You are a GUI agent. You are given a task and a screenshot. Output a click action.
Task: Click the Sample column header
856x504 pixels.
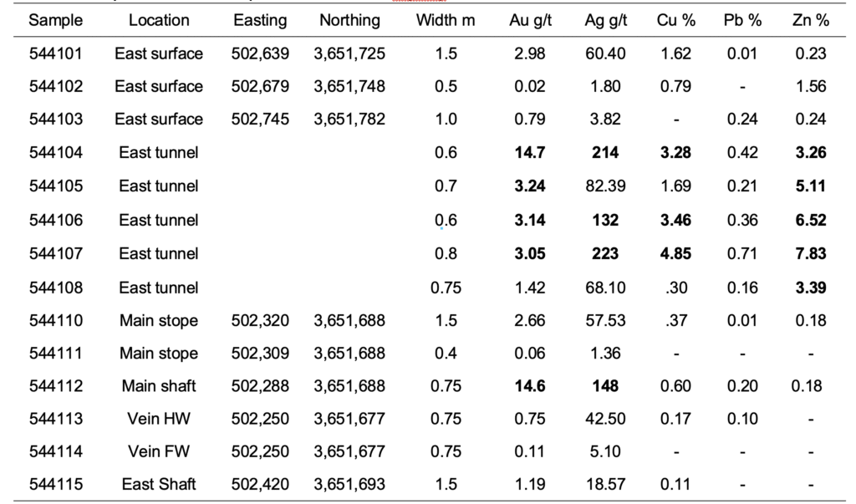tap(55, 20)
